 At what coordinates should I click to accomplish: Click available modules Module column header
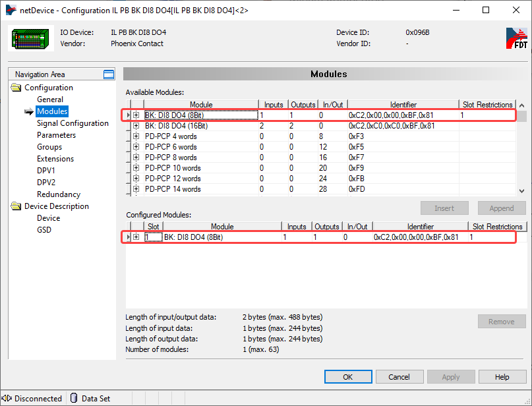(201, 105)
